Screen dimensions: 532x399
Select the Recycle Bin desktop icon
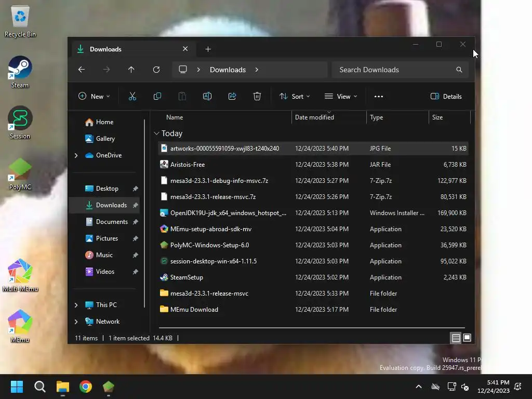pyautogui.click(x=20, y=21)
